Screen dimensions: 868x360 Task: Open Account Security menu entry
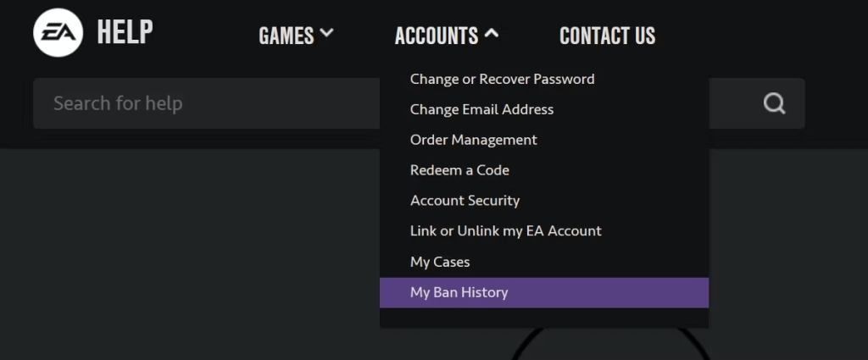coord(465,201)
